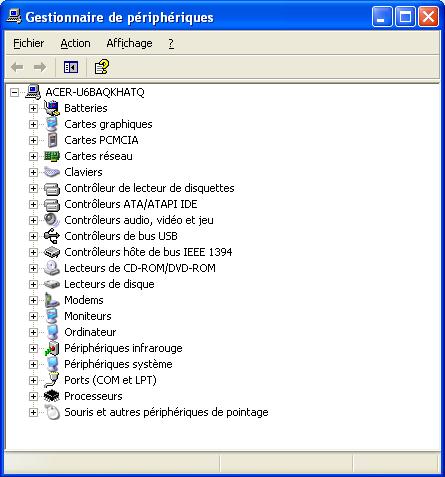Click the Moniteurs monitor icon
The image size is (445, 477).
click(x=52, y=316)
